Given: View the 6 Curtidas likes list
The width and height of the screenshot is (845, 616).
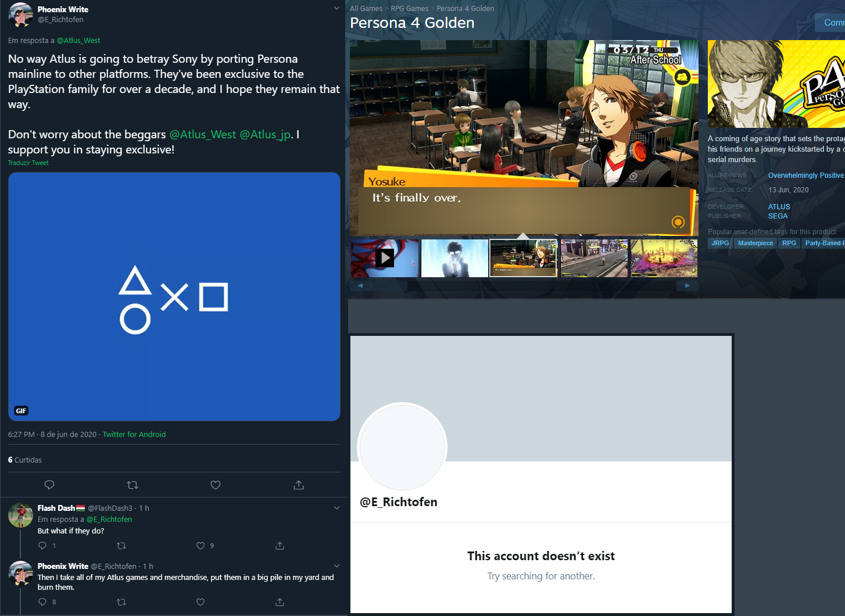Looking at the screenshot, I should tap(25, 460).
